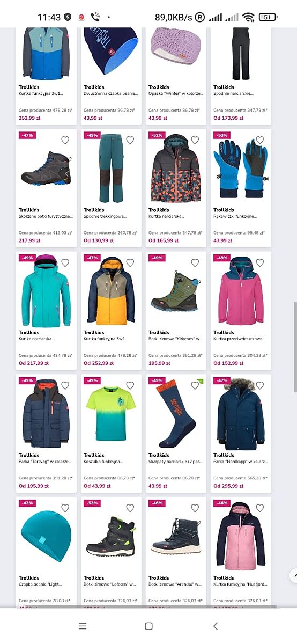Image resolution: width=297 pixels, height=644 pixels.
Task: Go back using navigation arrow
Action: 215,626
